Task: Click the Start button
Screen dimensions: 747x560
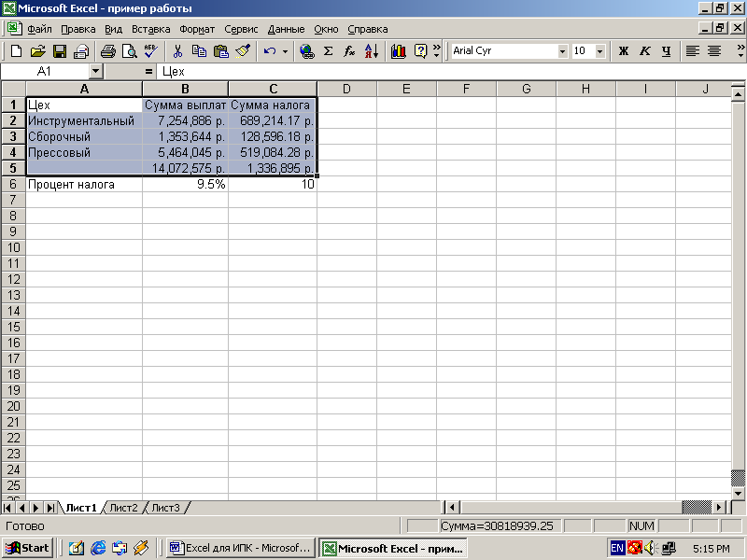Action: (x=28, y=548)
